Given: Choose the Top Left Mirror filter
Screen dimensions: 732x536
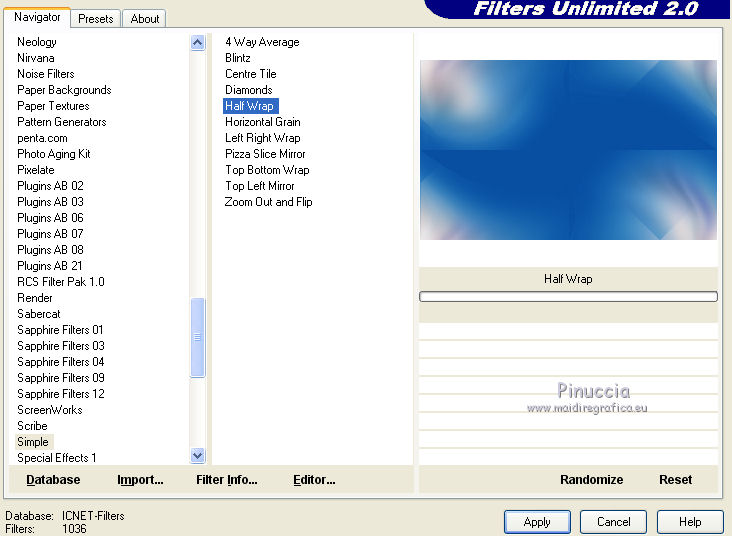Looking at the screenshot, I should [260, 186].
